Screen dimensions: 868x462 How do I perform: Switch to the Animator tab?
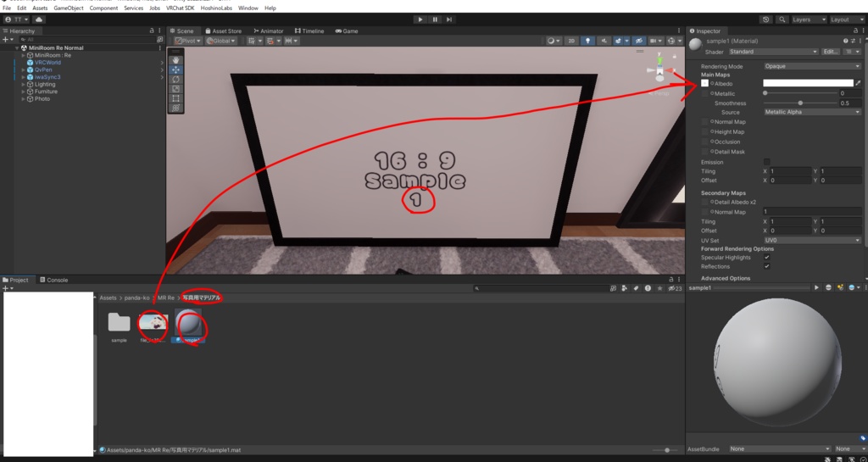pos(269,31)
